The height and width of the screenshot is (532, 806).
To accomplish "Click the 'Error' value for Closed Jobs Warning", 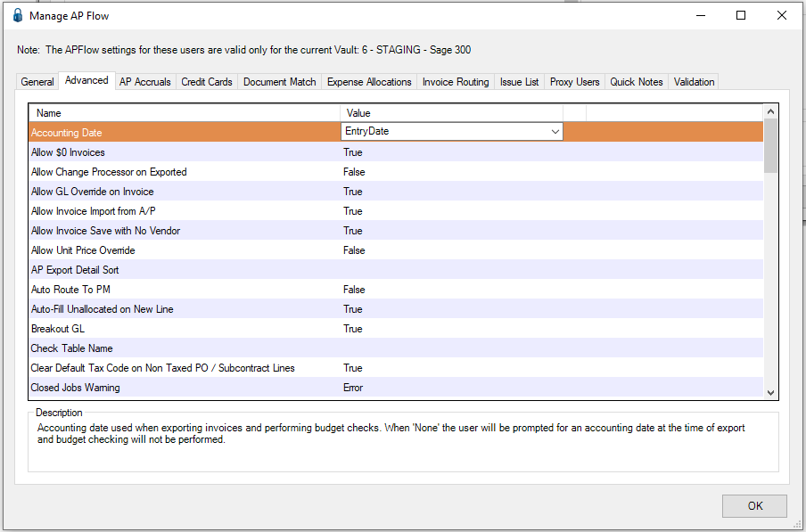I will pos(353,388).
